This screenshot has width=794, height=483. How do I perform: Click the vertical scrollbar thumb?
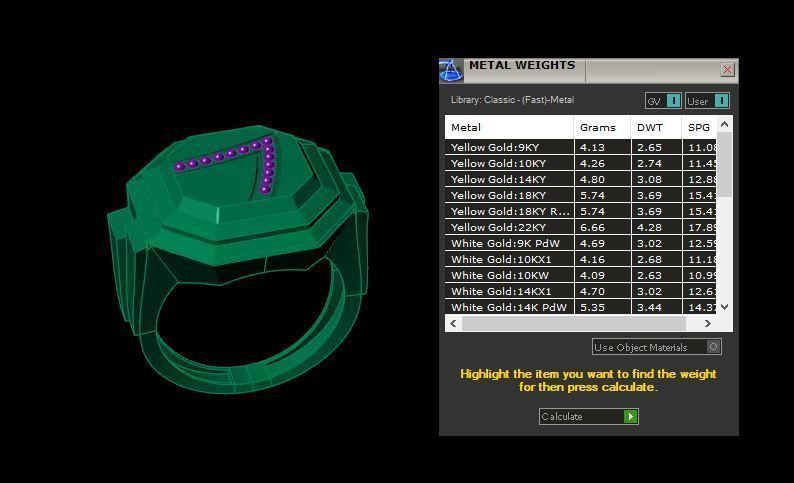[725, 165]
